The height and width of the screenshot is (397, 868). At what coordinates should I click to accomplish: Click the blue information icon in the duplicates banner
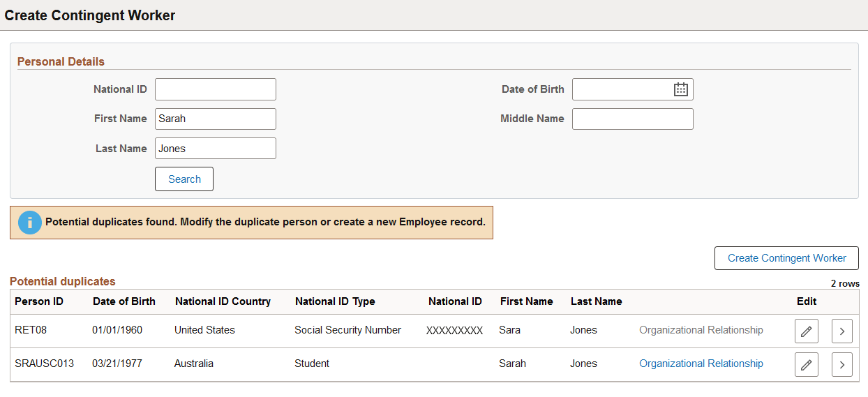30,223
